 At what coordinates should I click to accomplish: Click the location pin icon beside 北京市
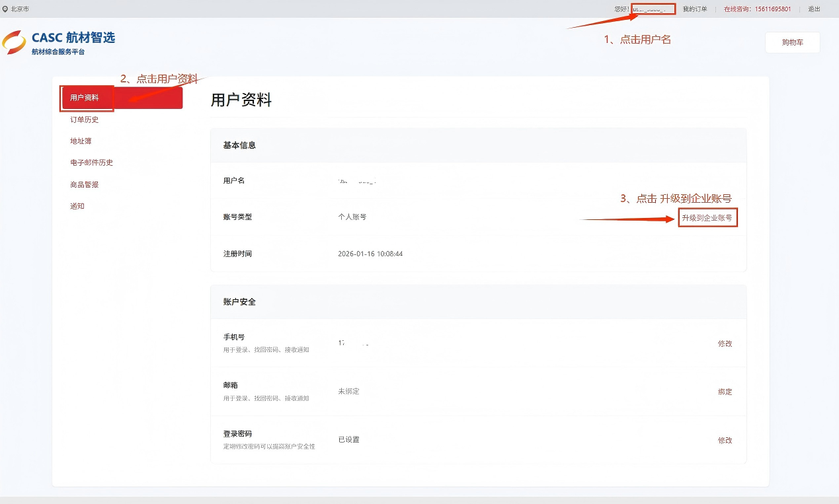tap(5, 9)
